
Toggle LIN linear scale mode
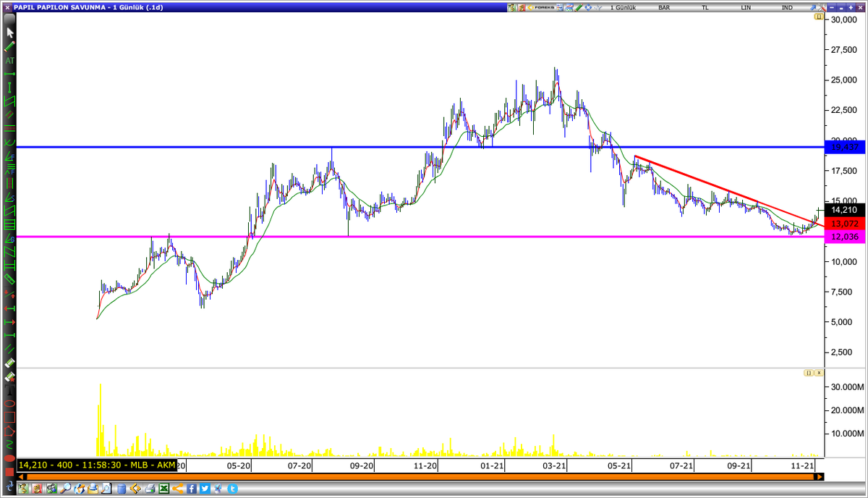click(746, 7)
